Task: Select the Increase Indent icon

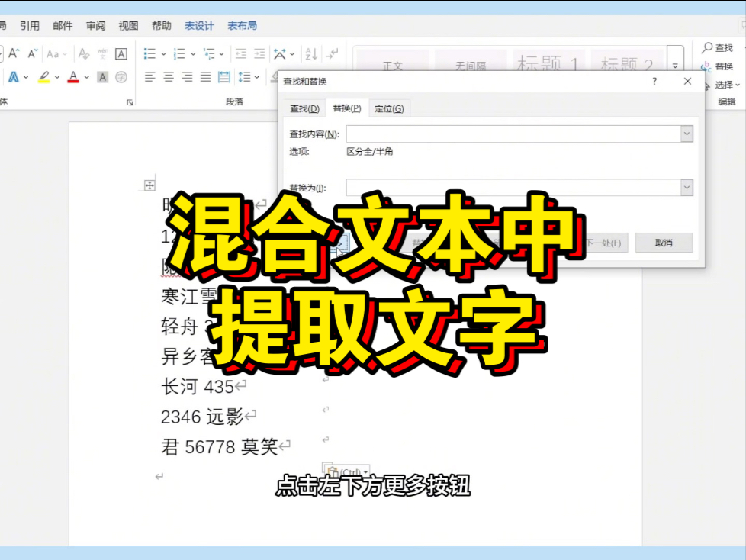Action: tap(261, 52)
